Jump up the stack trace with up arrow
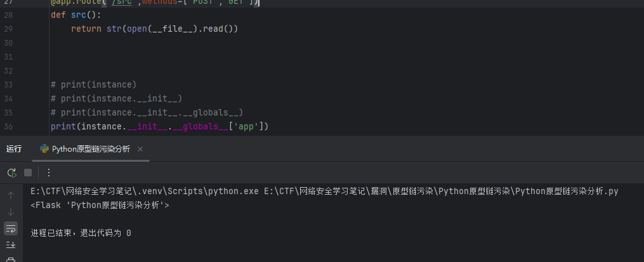Screen dimensions: 644x262 [11, 195]
